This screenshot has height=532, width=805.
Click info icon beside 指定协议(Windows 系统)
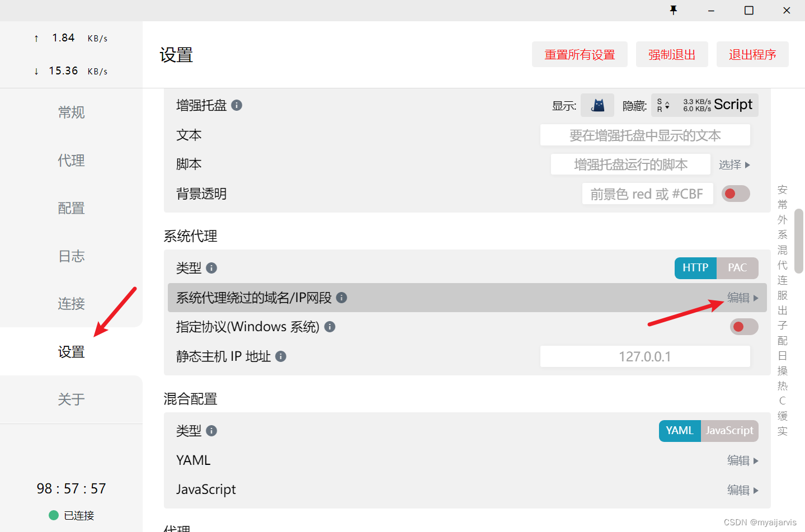point(330,327)
